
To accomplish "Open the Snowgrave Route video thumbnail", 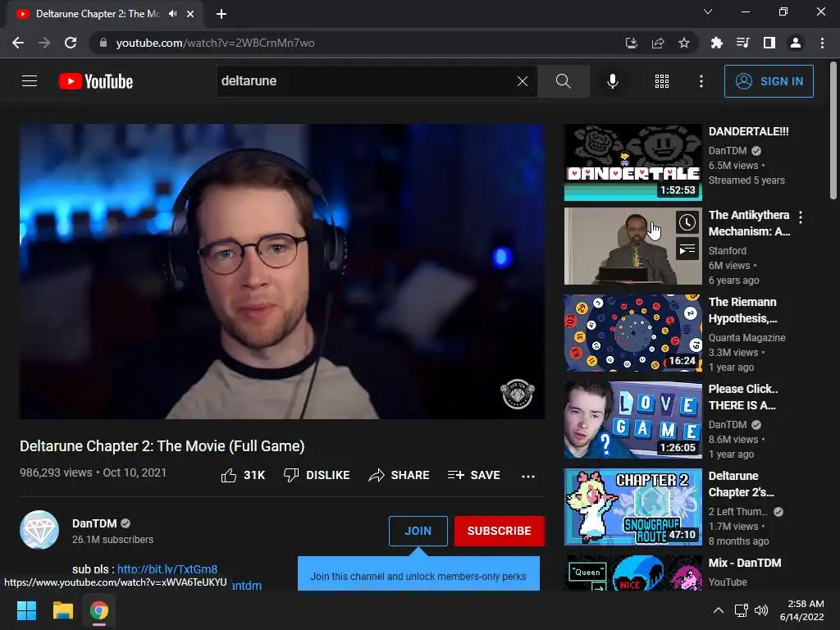I will click(x=632, y=506).
